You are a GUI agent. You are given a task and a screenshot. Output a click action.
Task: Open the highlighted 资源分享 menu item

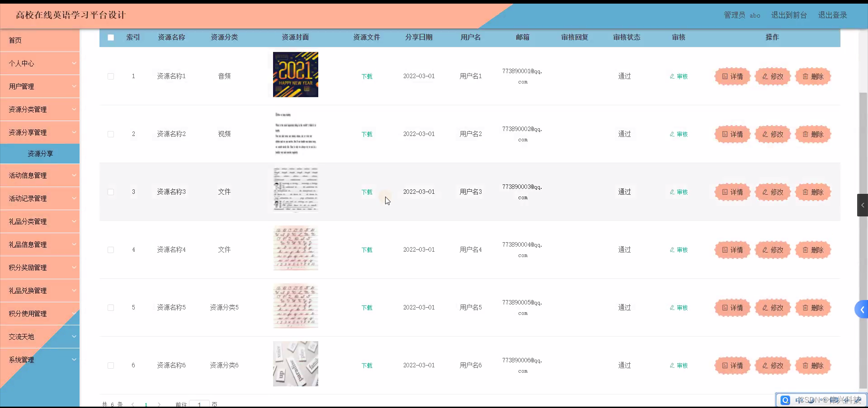click(x=40, y=154)
